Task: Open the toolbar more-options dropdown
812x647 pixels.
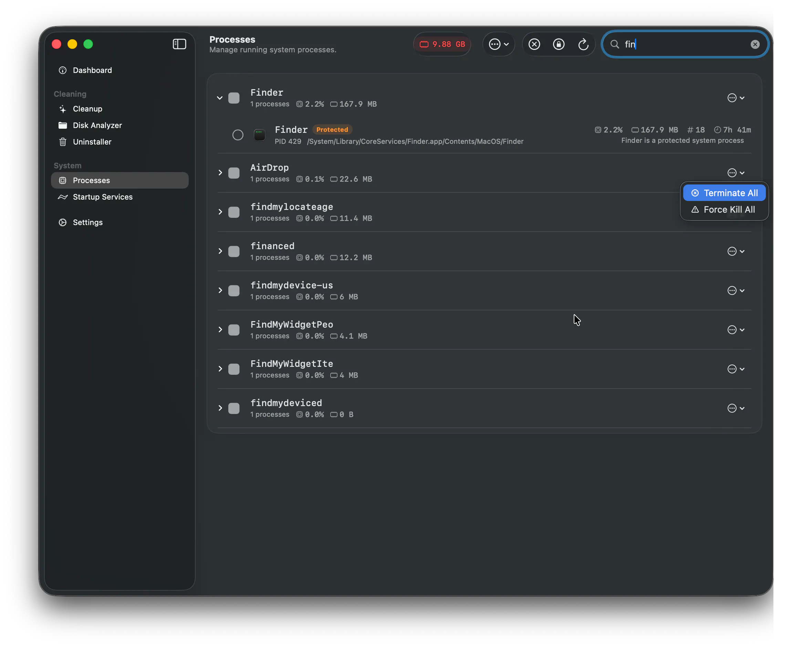Action: pyautogui.click(x=499, y=44)
